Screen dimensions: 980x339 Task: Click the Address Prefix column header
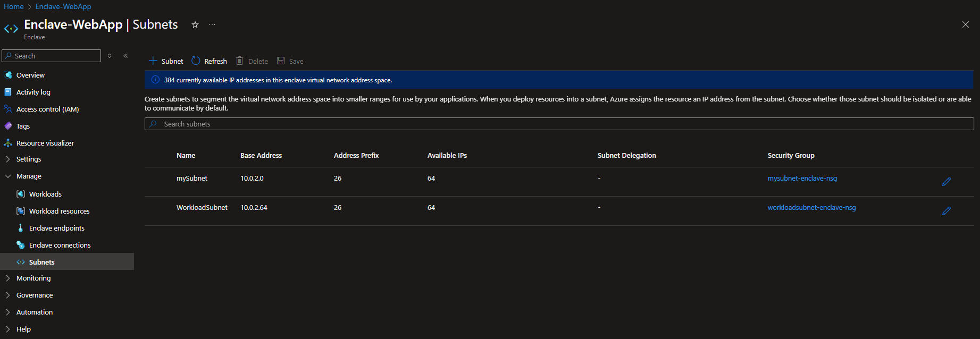point(356,155)
